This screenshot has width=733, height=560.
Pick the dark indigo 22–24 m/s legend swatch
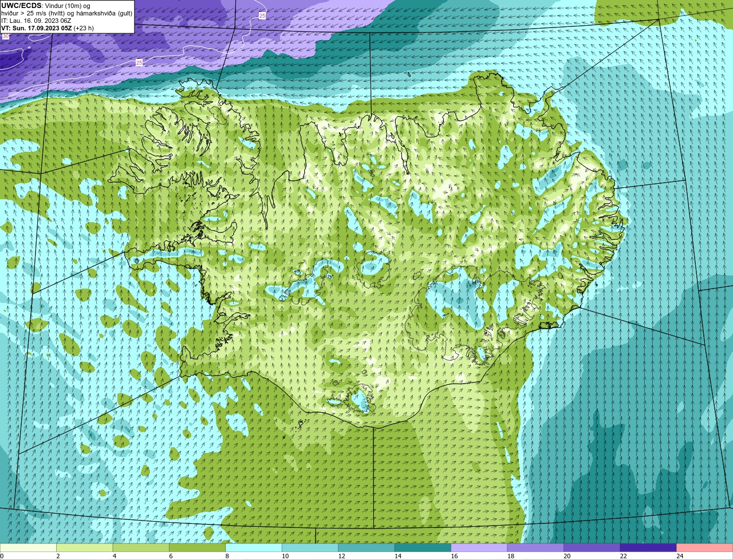648,548
